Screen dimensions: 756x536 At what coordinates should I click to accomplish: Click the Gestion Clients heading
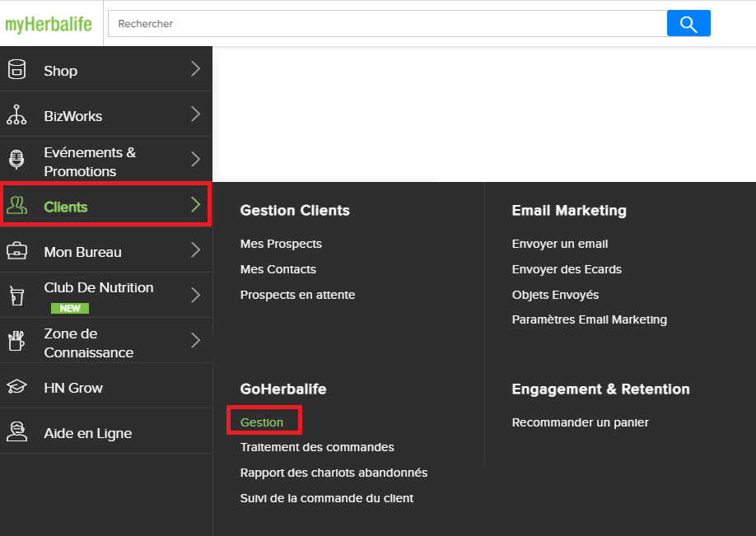pyautogui.click(x=295, y=211)
